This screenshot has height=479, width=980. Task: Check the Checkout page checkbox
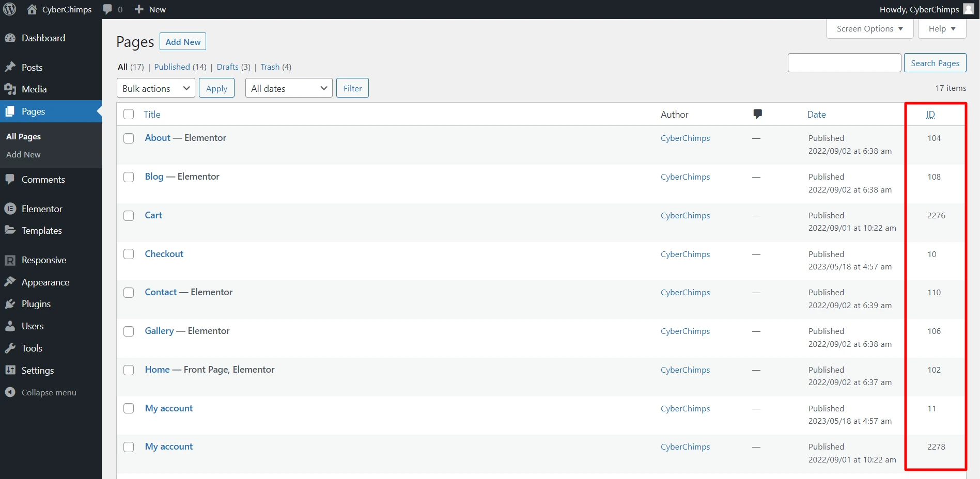tap(129, 254)
